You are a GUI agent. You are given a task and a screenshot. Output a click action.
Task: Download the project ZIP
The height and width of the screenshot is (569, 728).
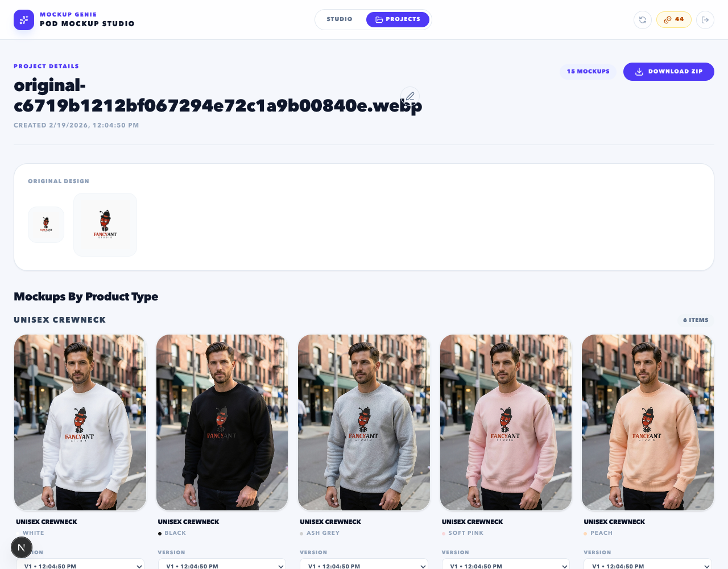pos(669,72)
